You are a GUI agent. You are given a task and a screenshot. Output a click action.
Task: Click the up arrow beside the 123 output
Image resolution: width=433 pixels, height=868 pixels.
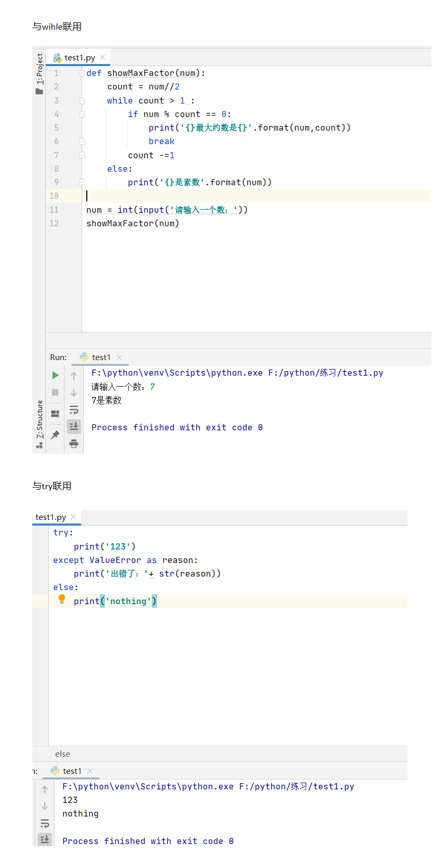tap(45, 789)
